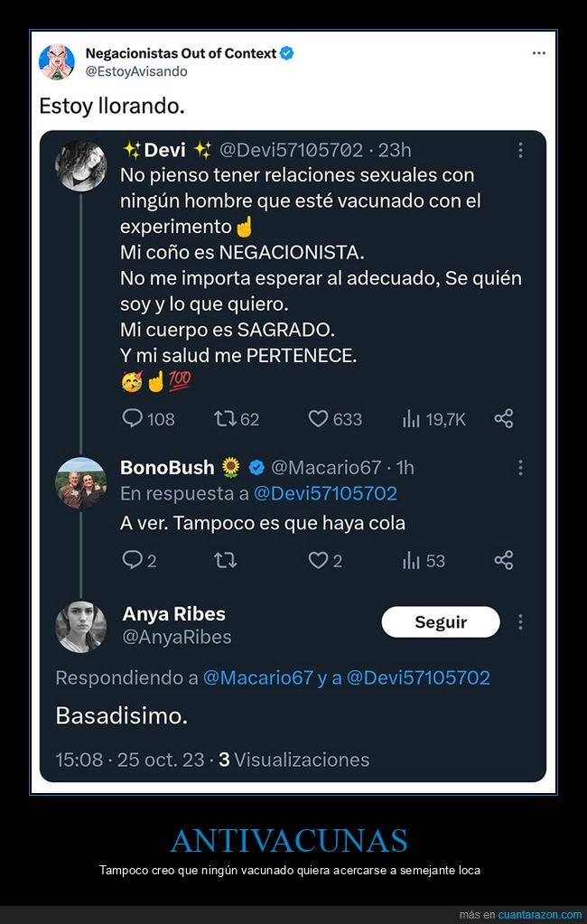Click the like icon showing 633 on Devi's tweet
Image resolution: width=587 pixels, height=924 pixels.
coord(318,418)
